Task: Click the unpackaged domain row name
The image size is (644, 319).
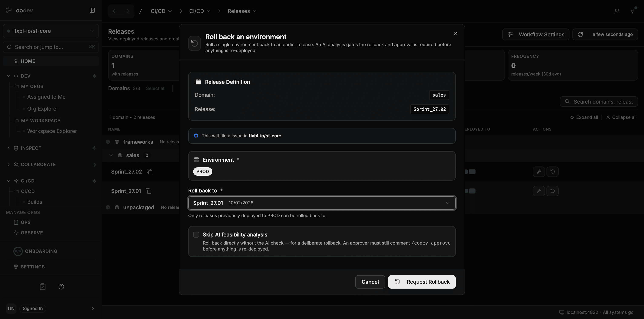Action: point(138,207)
